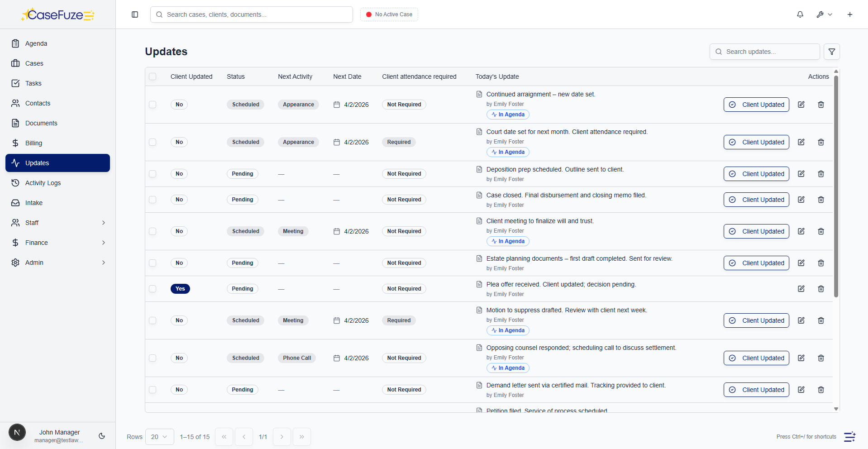The width and height of the screenshot is (868, 449).
Task: Open the filter panel for updates
Action: click(832, 52)
